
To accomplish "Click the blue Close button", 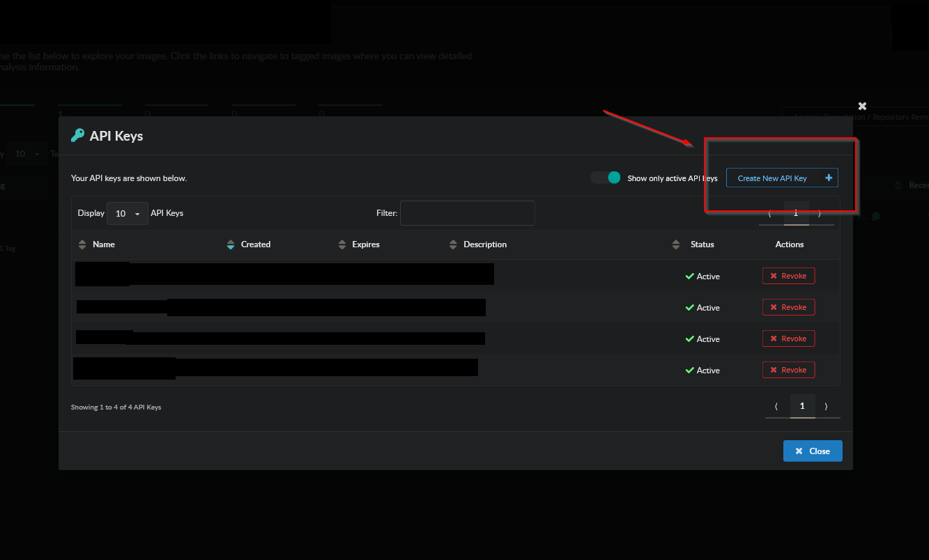I will (812, 451).
